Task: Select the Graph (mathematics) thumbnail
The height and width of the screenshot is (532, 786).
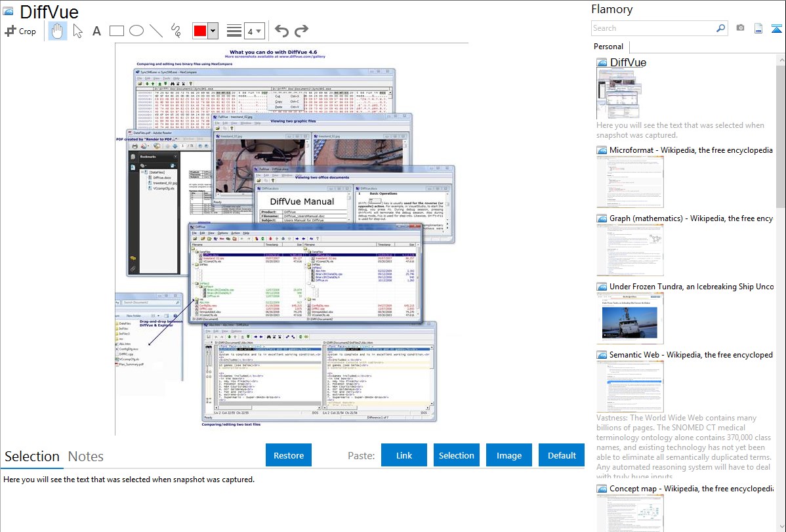Action: [630, 250]
